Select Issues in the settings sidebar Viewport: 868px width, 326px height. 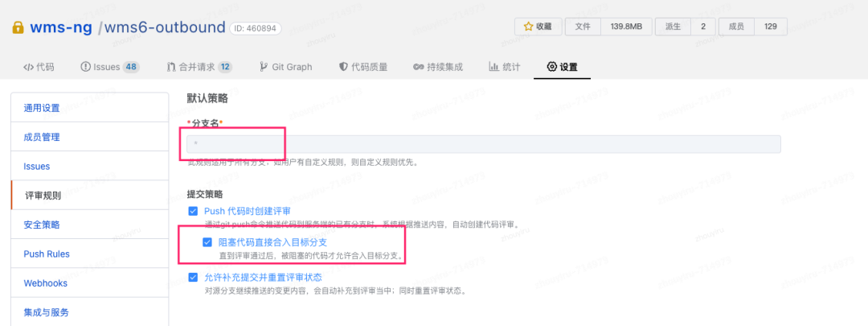coord(90,166)
